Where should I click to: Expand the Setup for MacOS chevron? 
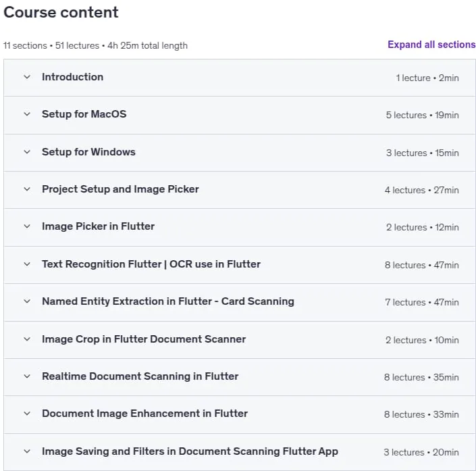[27, 114]
